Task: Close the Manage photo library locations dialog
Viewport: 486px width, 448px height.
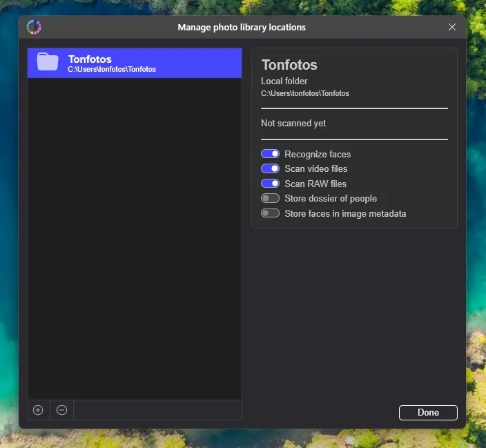Action: [452, 28]
